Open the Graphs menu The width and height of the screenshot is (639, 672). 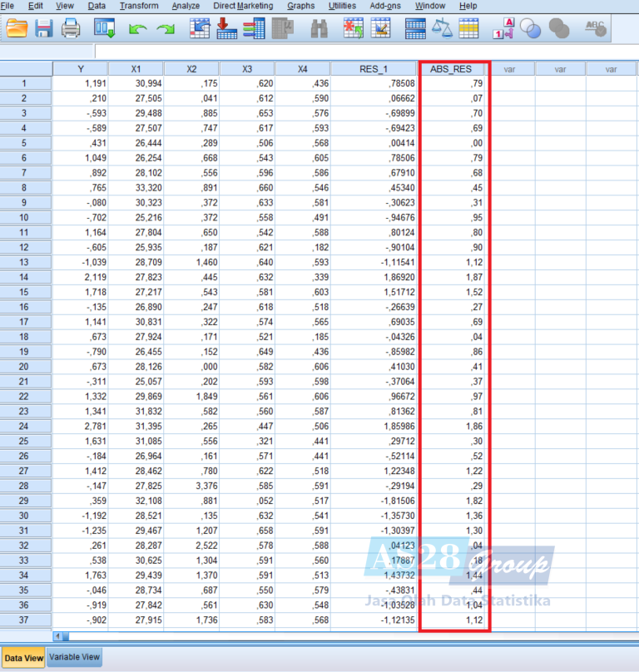point(300,6)
